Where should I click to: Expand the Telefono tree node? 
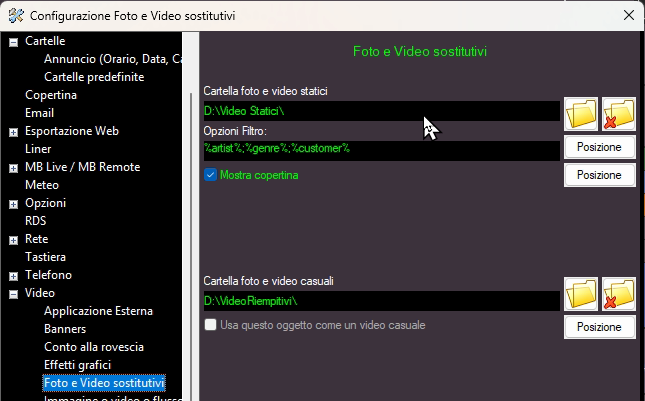click(x=13, y=275)
